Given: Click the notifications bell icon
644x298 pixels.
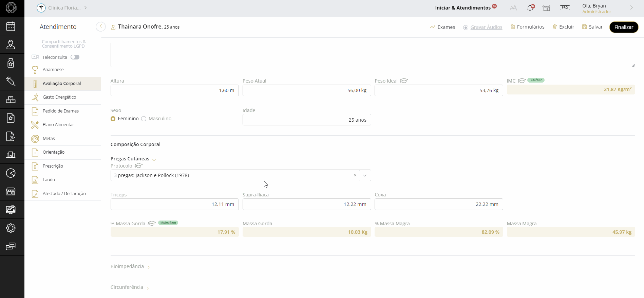Looking at the screenshot, I should click(x=530, y=8).
